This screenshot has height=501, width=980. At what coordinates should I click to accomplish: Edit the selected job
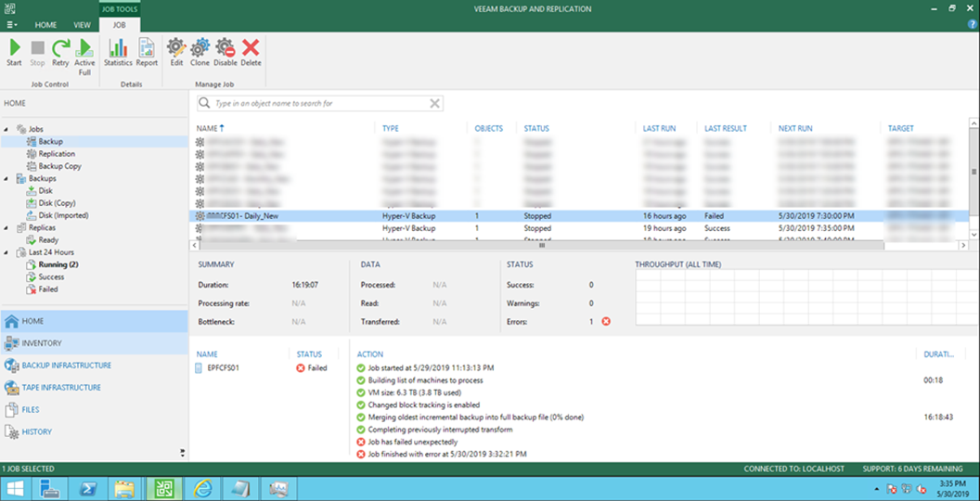coord(176,53)
